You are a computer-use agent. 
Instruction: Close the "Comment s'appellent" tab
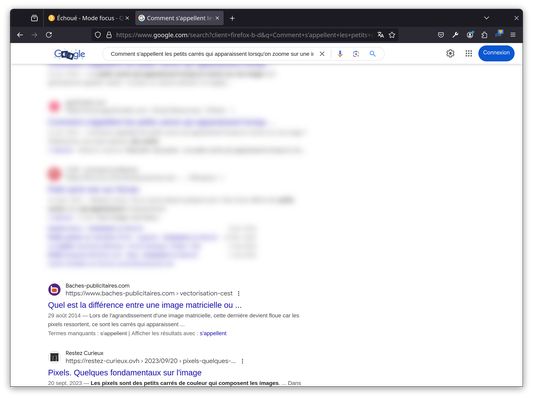click(218, 18)
